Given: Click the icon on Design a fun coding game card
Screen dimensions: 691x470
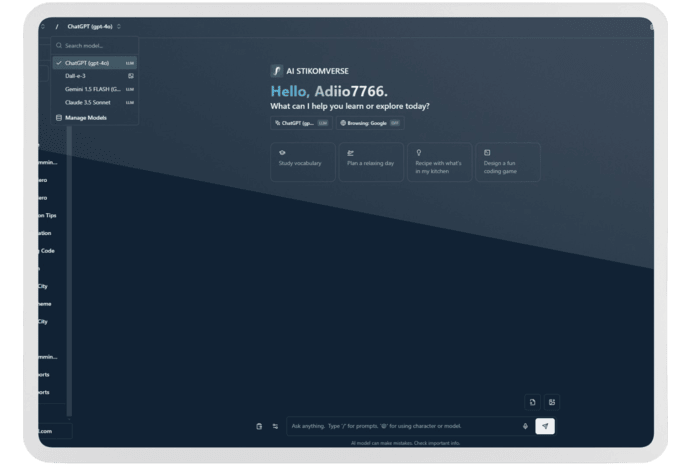Looking at the screenshot, I should (x=487, y=152).
